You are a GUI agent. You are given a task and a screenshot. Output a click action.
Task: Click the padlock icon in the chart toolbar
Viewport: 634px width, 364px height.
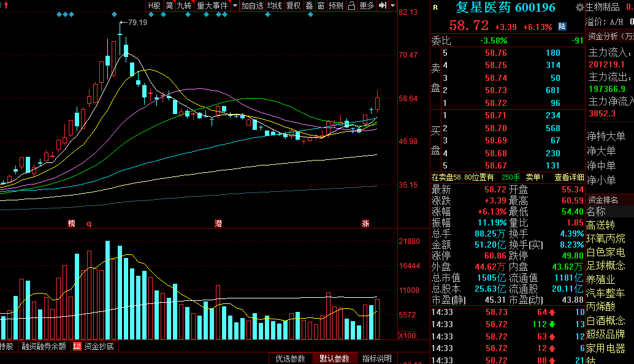click(352, 6)
